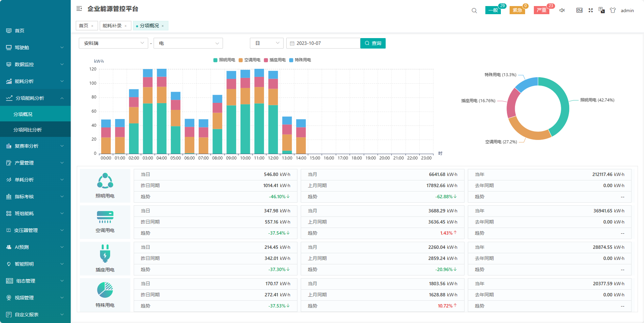Open the dashboard screen icon in header
Screen dimensions: 644x323
(x=579, y=10)
